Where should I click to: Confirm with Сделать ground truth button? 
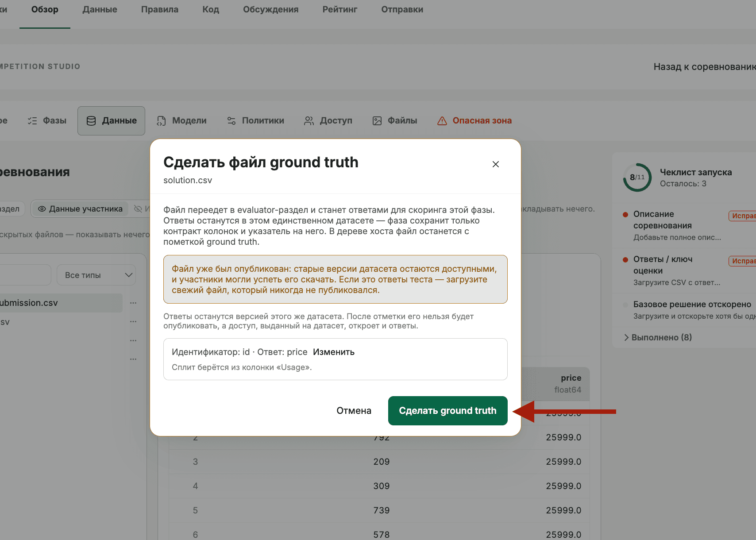tap(448, 411)
